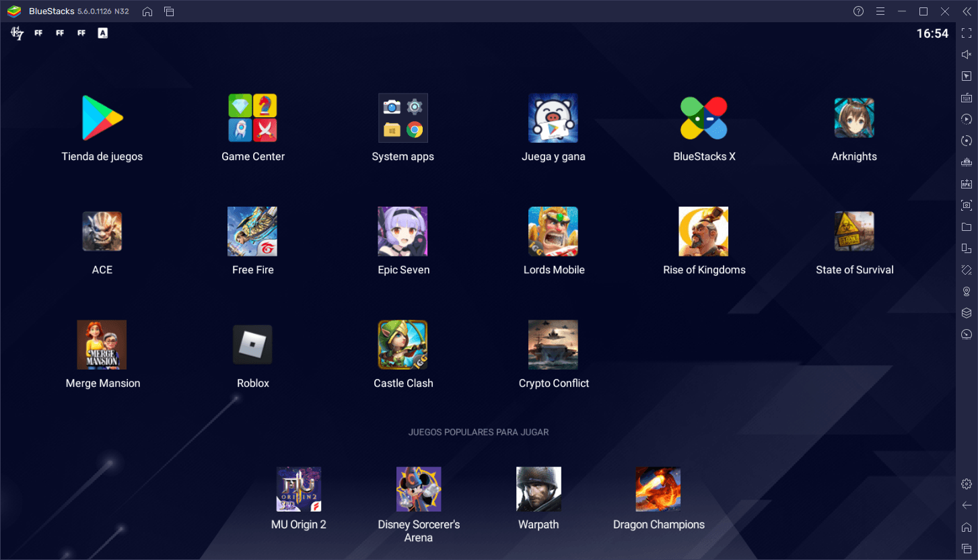Screen dimensions: 978x560
Task: Minimize the BlueStacks window
Action: pyautogui.click(x=902, y=11)
